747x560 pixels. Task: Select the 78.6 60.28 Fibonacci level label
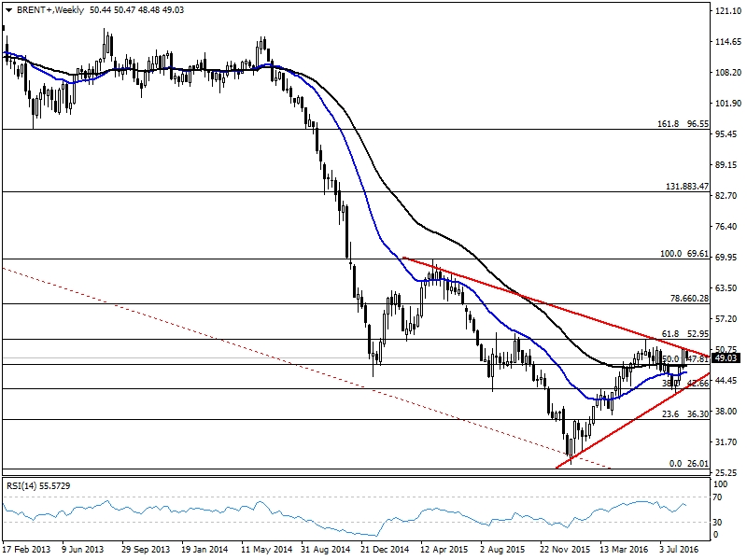coord(689,299)
